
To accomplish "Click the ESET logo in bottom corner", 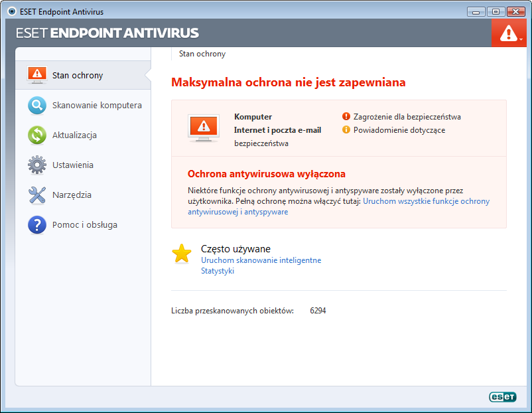I will (x=503, y=396).
